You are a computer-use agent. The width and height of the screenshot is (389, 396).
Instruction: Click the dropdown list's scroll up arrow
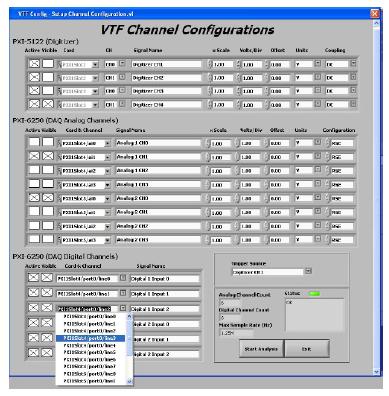click(x=130, y=316)
